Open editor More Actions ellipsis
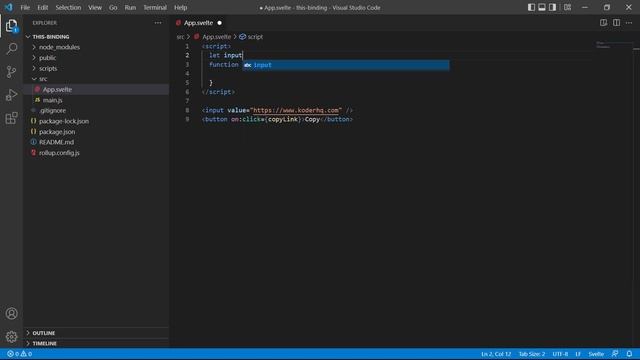Viewport: 640px width, 360px height. pos(629,23)
